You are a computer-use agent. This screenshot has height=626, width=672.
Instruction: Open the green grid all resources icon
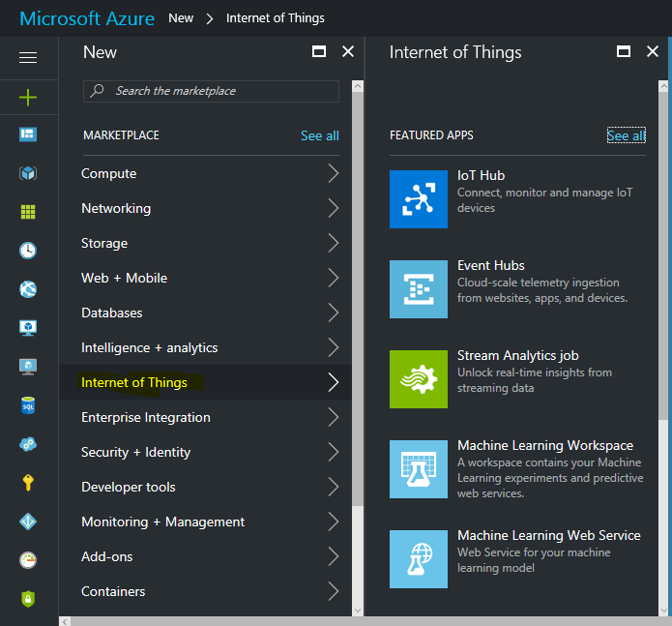click(x=28, y=212)
